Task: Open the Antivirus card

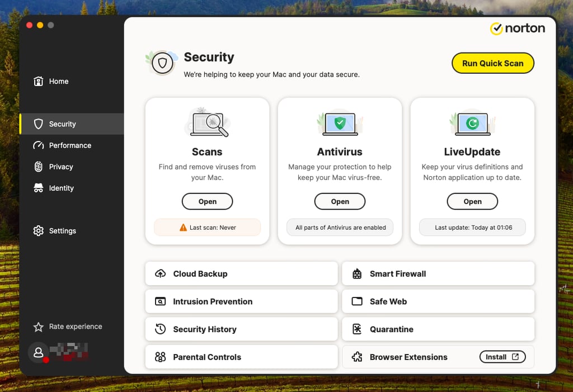Action: (340, 201)
